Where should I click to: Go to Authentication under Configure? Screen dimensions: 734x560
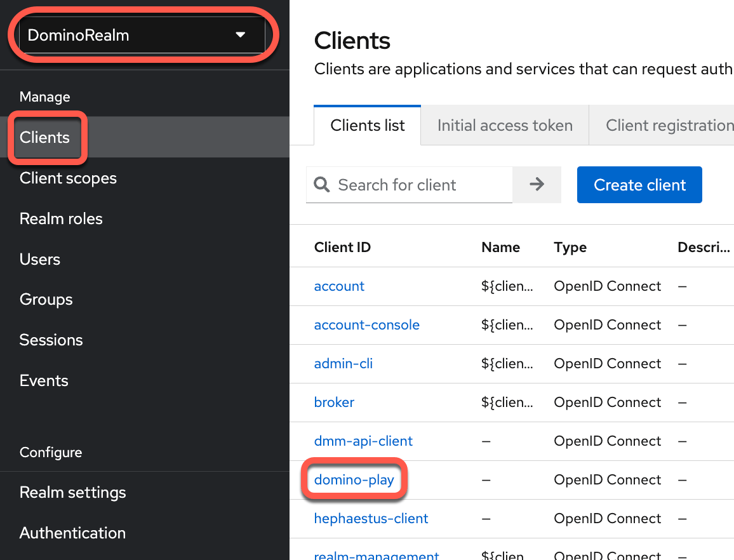tap(72, 533)
